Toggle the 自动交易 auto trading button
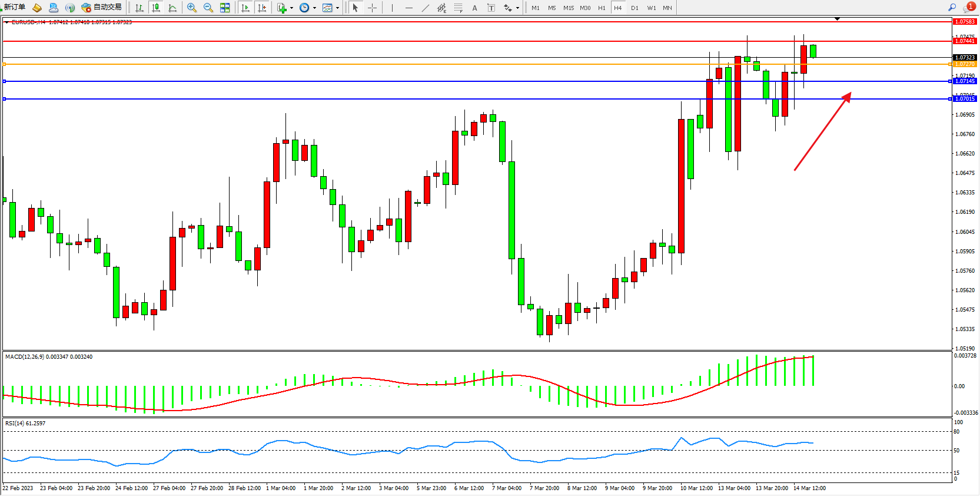This screenshot has height=496, width=980. pyautogui.click(x=101, y=8)
